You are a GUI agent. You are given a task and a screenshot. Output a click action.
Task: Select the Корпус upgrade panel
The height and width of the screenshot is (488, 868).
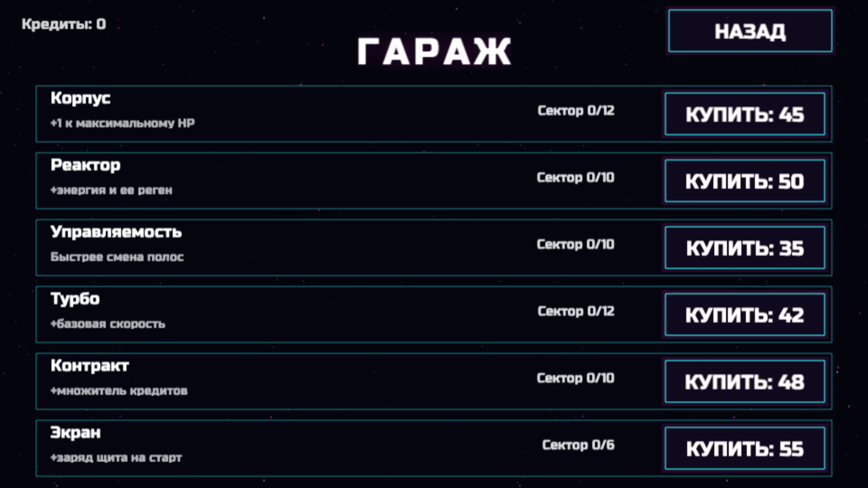[316, 113]
